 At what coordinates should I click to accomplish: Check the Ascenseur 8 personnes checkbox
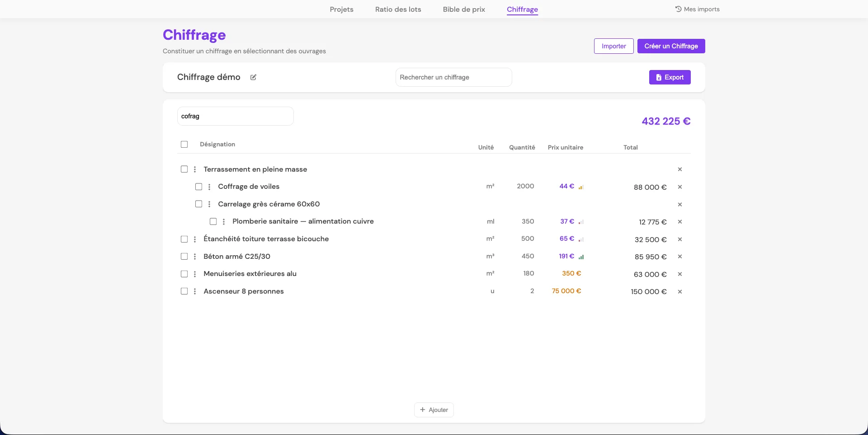point(184,291)
